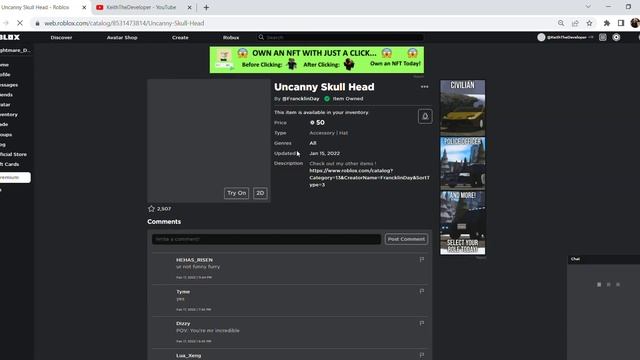This screenshot has height=360, width=640.
Task: Open the tab search dropdown arrow
Action: click(588, 7)
